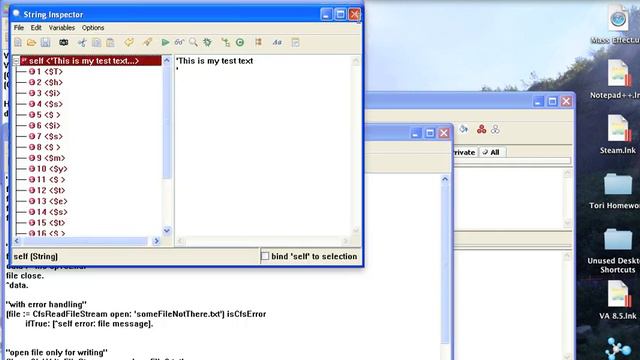
Task: Click the orange blocks toolbar icon
Action: coord(258,42)
